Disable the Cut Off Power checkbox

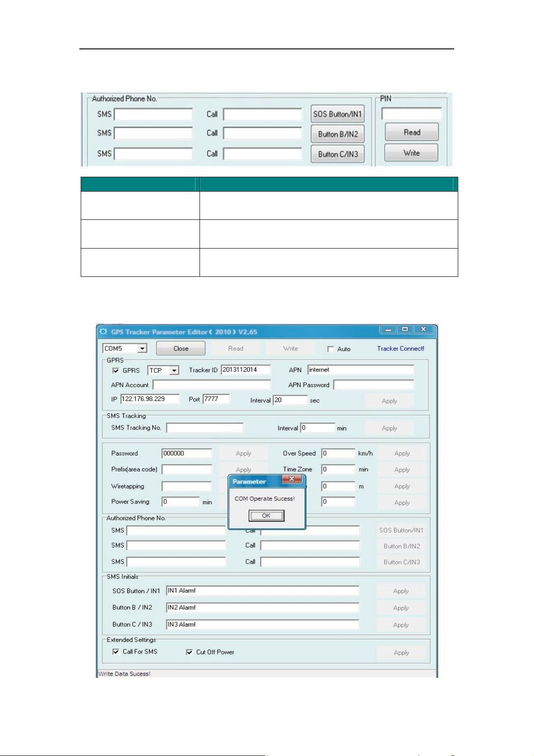(189, 652)
